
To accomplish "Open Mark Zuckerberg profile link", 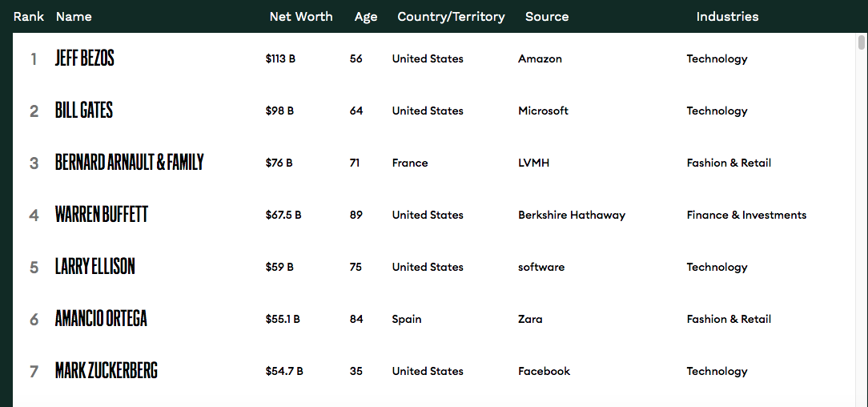I will pos(106,371).
